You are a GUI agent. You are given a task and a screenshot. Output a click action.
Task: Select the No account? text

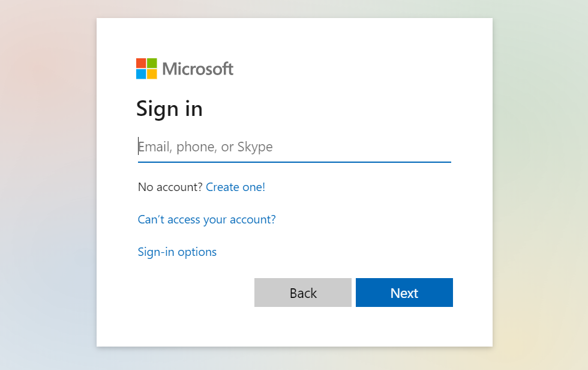point(170,187)
